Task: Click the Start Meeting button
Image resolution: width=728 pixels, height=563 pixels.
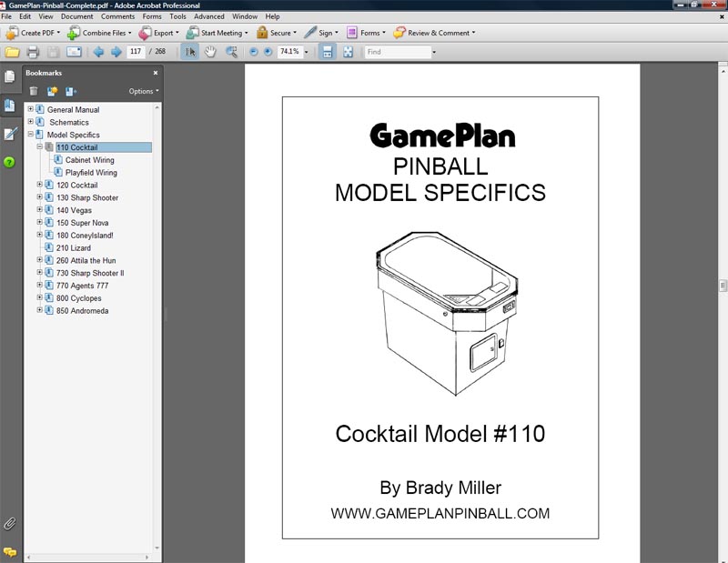Action: (217, 33)
